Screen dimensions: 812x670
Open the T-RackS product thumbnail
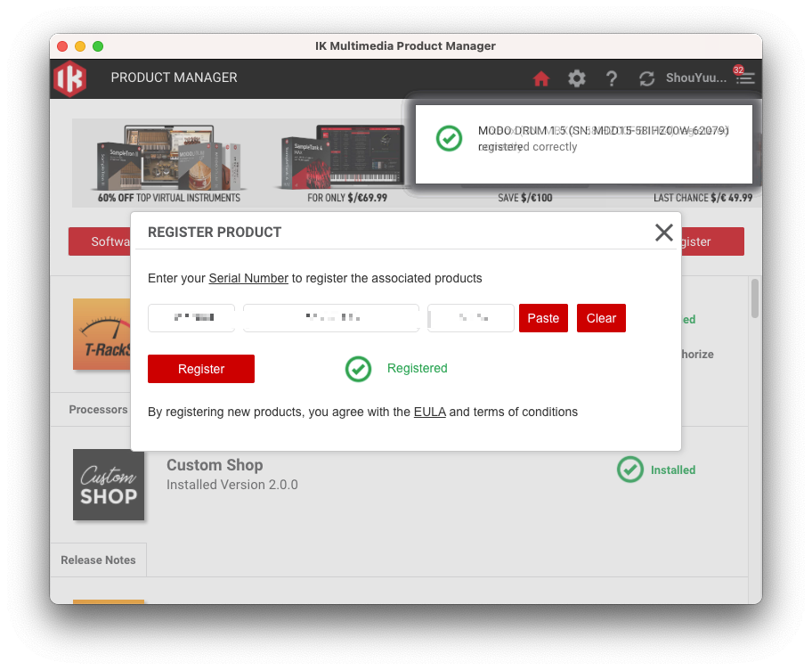click(x=102, y=334)
